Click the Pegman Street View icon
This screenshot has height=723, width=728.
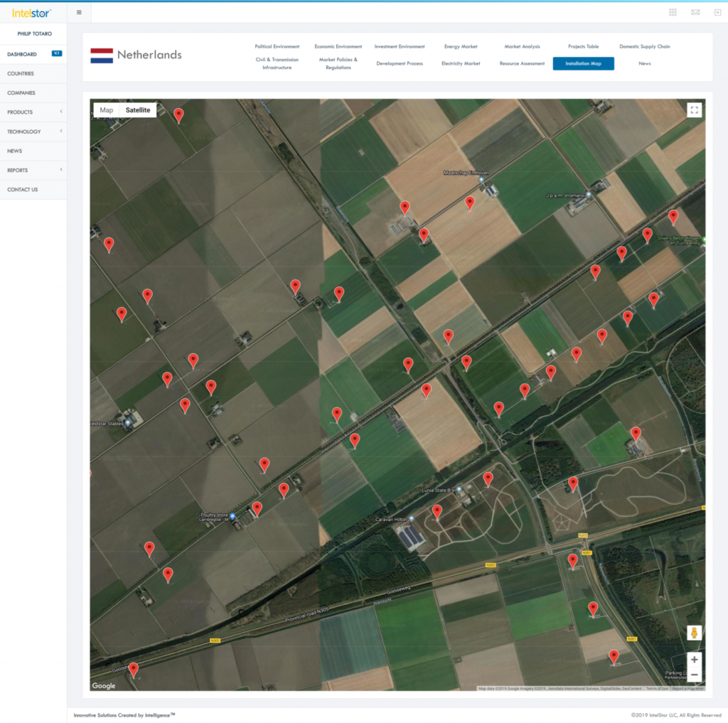694,633
